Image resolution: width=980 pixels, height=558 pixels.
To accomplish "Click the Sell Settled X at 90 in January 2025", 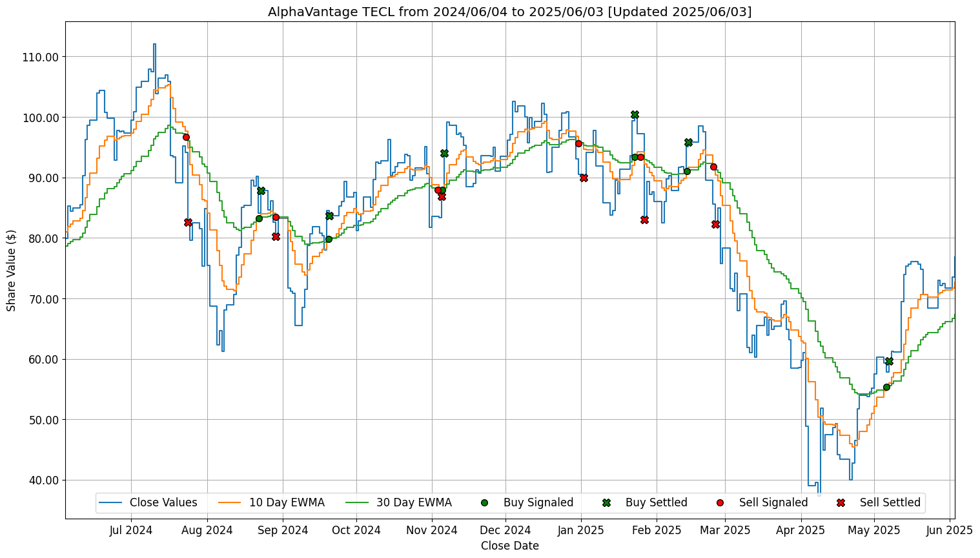I will (x=584, y=178).
